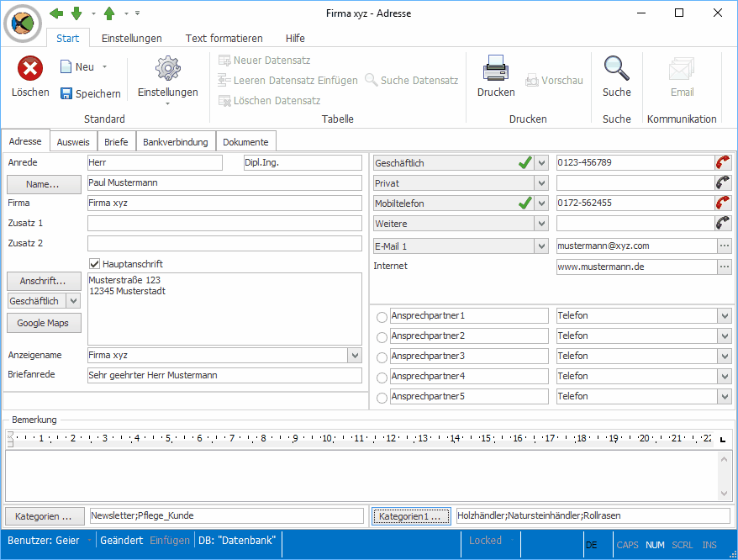The width and height of the screenshot is (738, 560).
Task: Open address type Geschäftlich dropdown under Anschrift
Action: coord(73,301)
